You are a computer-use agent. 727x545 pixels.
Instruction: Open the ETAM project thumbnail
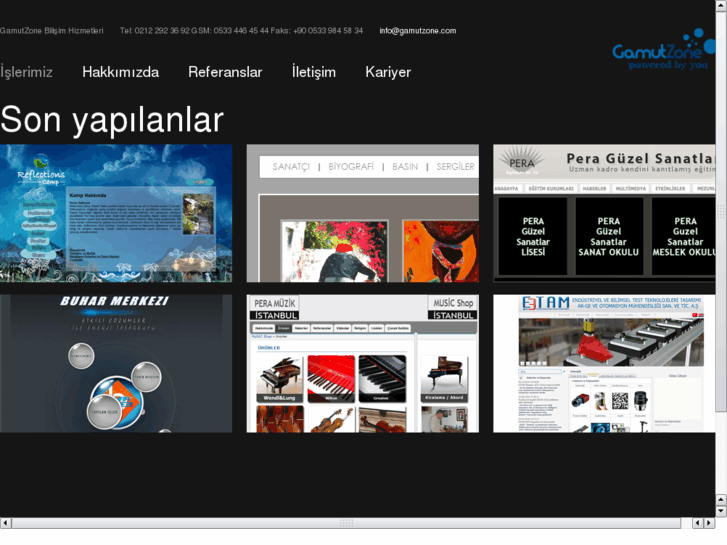(604, 364)
